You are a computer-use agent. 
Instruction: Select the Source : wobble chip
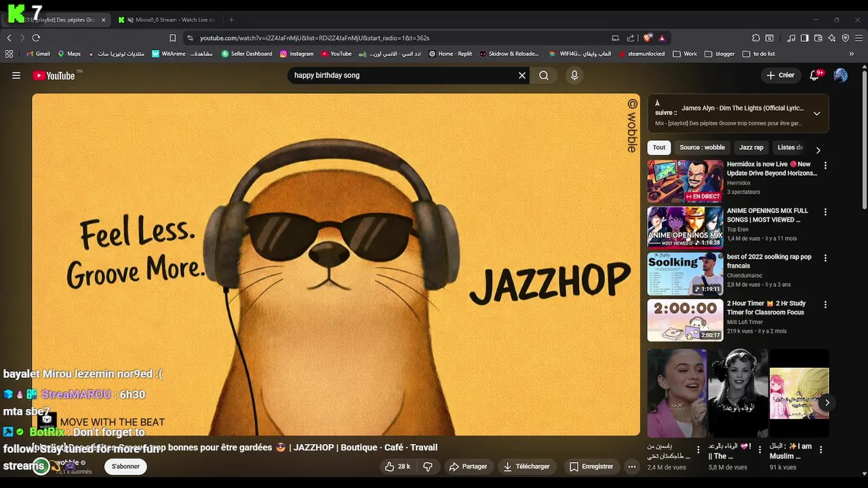pos(702,147)
